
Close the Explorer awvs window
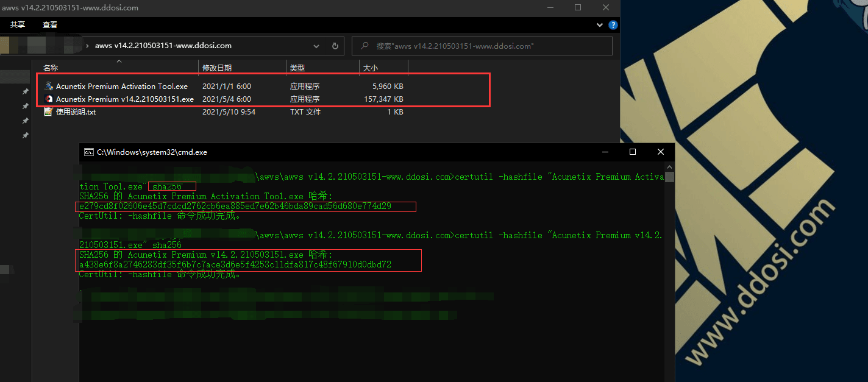(x=606, y=7)
